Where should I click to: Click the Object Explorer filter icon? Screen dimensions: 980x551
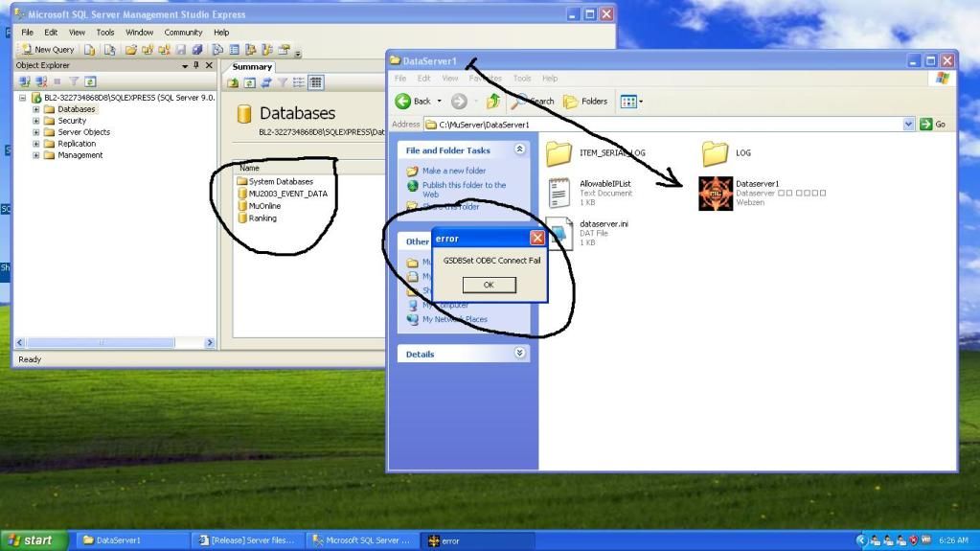pos(74,81)
